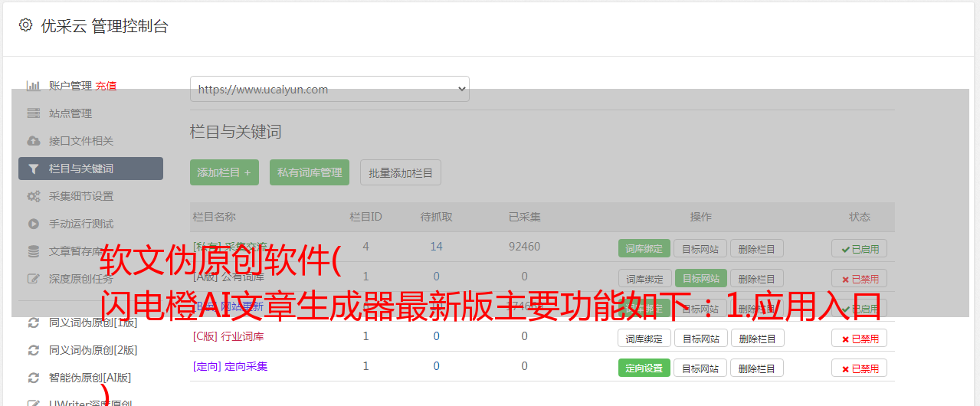Click the bar chart icon for 账户管理
Image resolution: width=980 pixels, height=406 pixels.
34,86
